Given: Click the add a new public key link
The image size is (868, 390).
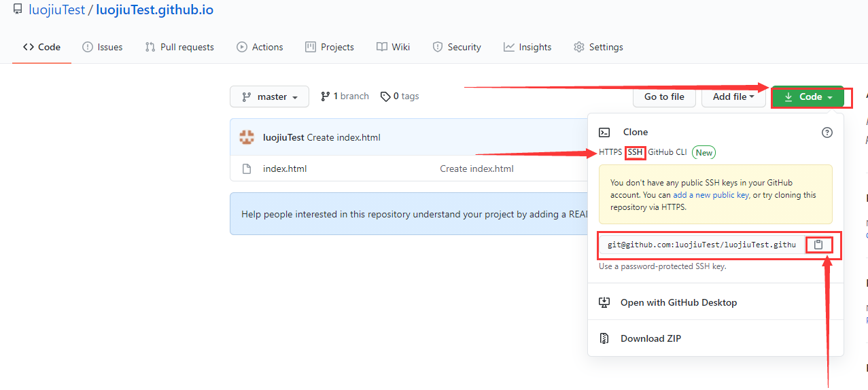Looking at the screenshot, I should [711, 195].
